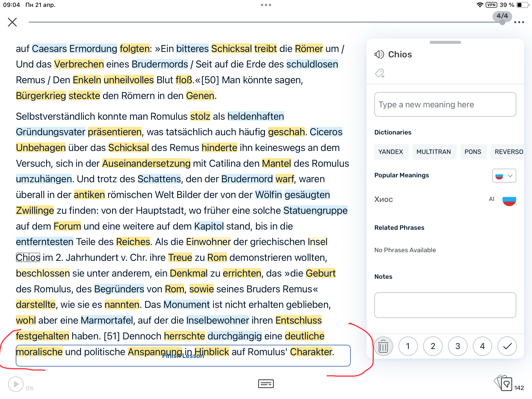Tap the yellow word beschlossen

coord(43,273)
